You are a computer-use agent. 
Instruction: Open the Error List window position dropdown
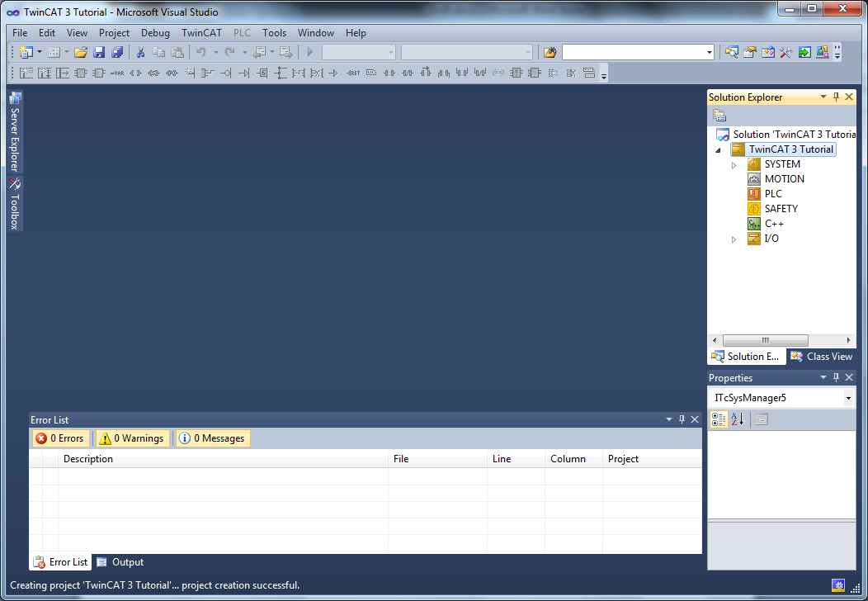(668, 420)
